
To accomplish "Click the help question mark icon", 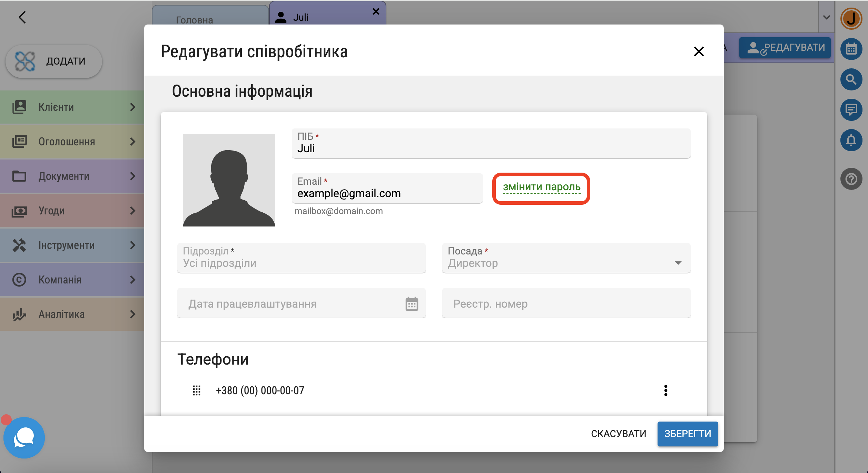I will [851, 179].
